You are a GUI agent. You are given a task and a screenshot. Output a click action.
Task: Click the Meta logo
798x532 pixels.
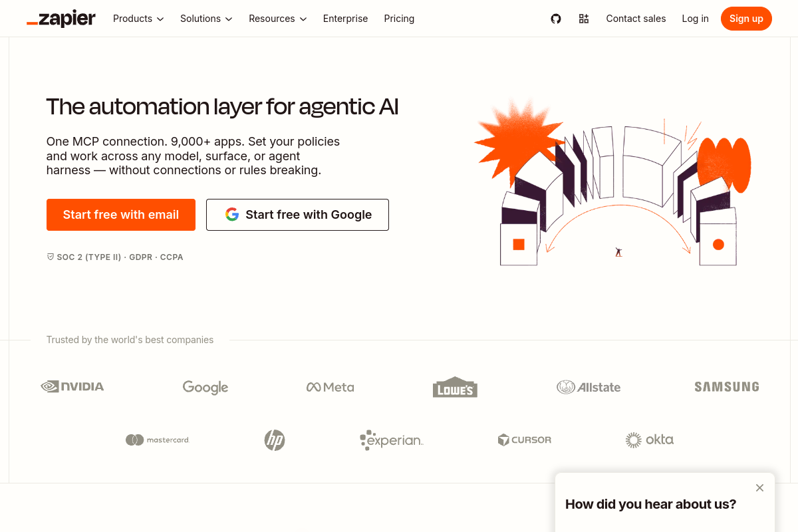click(x=330, y=387)
